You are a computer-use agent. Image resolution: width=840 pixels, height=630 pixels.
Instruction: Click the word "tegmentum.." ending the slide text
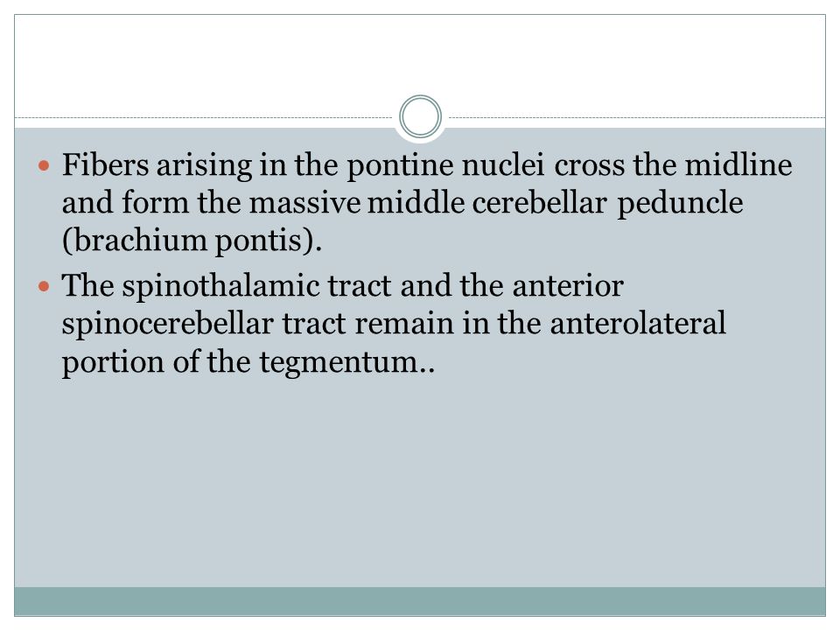click(347, 363)
